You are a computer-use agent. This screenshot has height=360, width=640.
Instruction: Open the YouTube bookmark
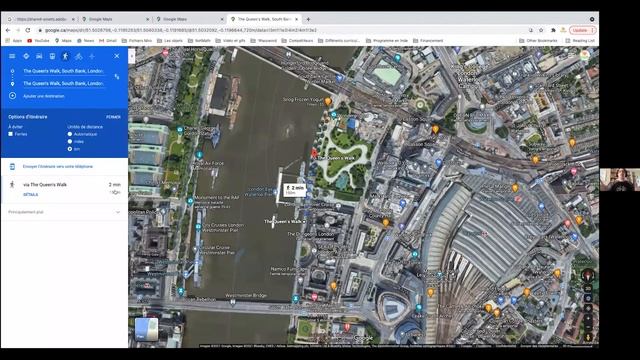pos(38,41)
